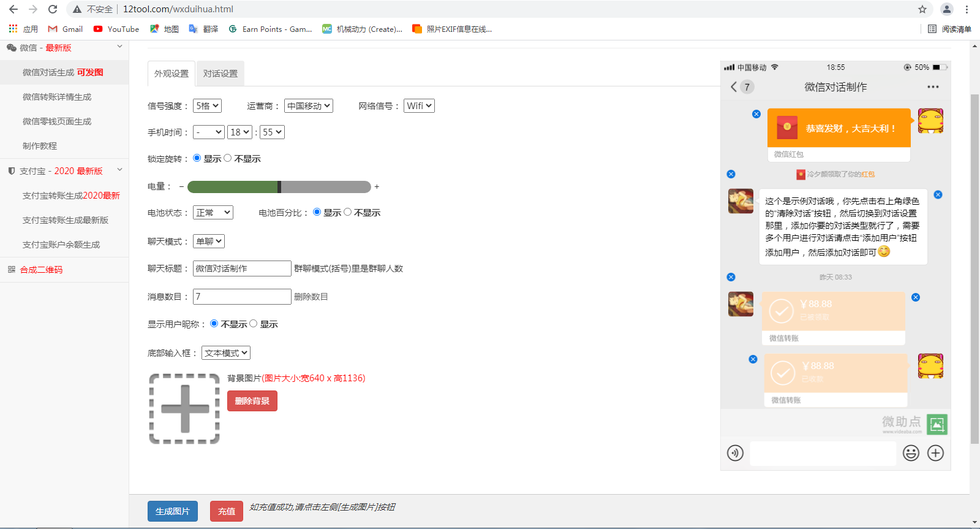Viewport: 980px width, 529px height.
Task: Click the voice input icon in chat bar
Action: click(x=735, y=453)
